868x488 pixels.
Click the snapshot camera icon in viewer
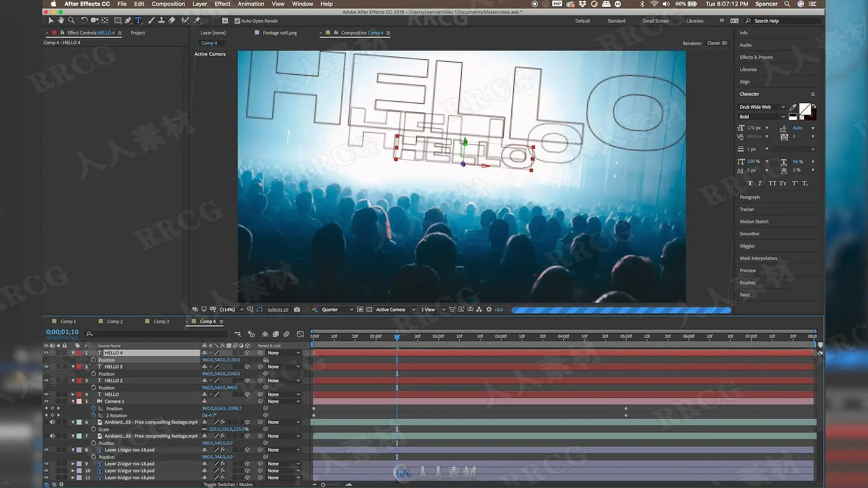(x=297, y=310)
